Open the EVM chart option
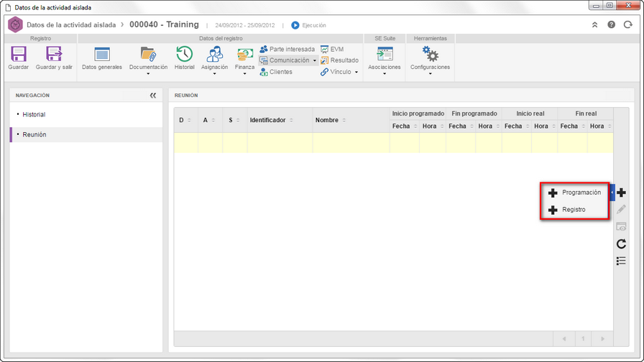The image size is (644, 362). click(332, 50)
